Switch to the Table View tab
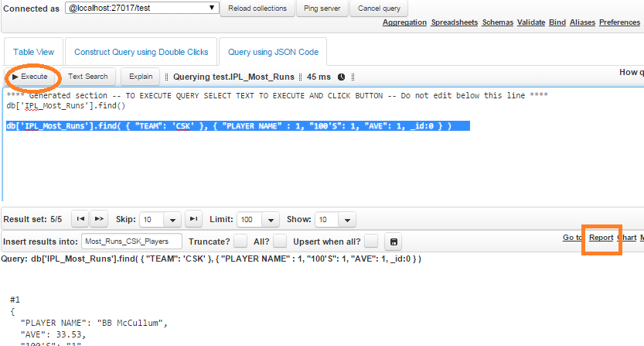Screen dimensions: 644x346 (34, 53)
